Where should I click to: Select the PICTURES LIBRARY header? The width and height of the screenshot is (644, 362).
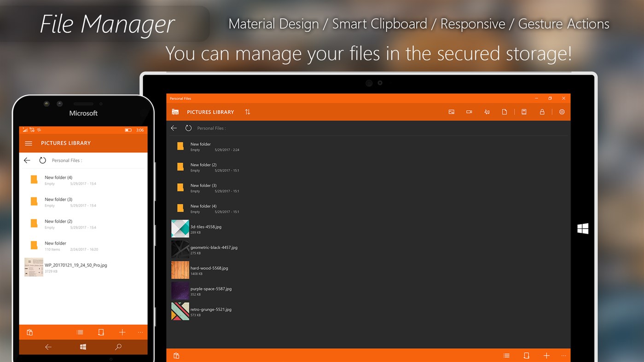pyautogui.click(x=210, y=112)
